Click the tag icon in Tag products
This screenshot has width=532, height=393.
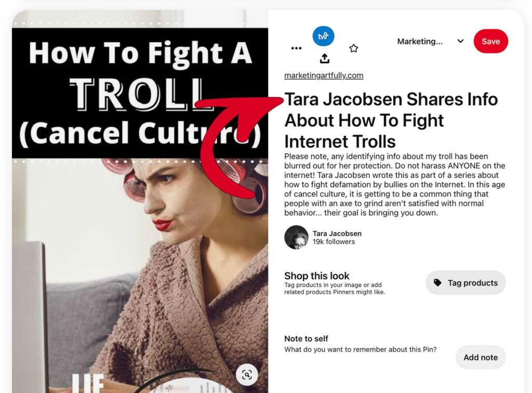coord(437,282)
